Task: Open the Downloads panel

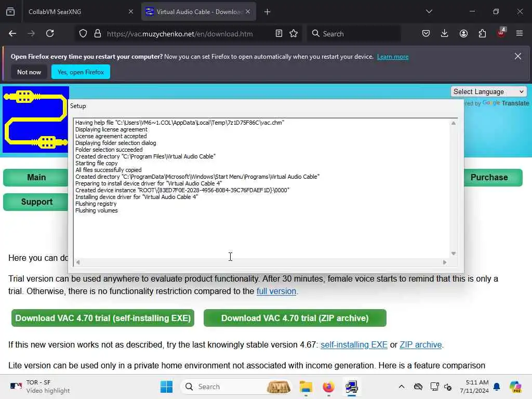Action: [x=445, y=33]
